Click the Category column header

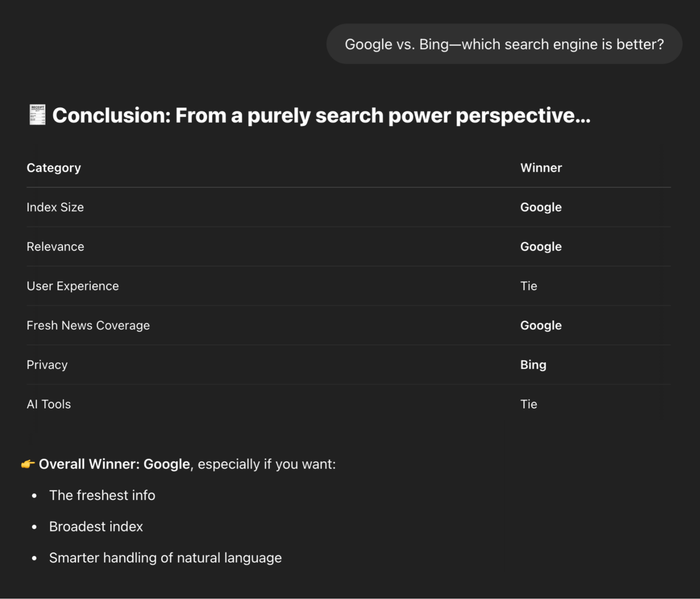point(54,168)
